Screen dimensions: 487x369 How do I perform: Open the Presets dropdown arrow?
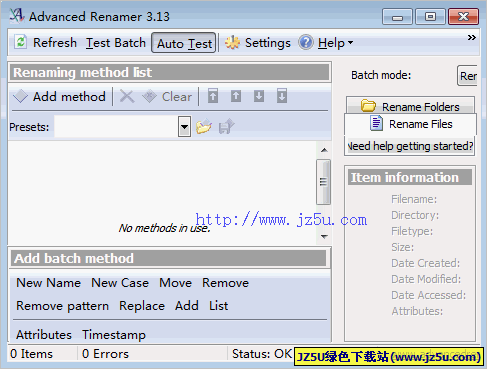click(184, 127)
